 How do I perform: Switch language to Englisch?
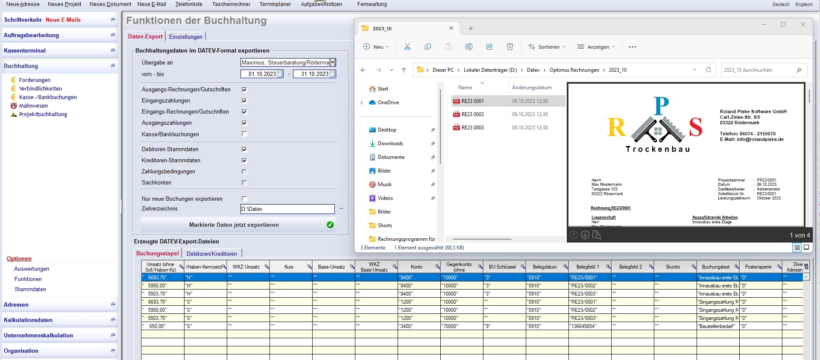point(804,4)
